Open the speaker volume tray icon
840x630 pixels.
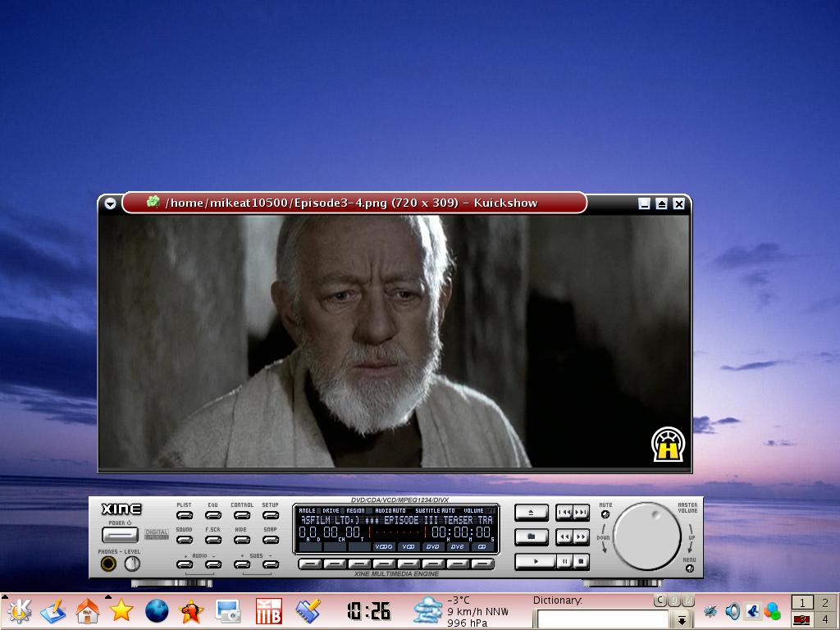(731, 611)
